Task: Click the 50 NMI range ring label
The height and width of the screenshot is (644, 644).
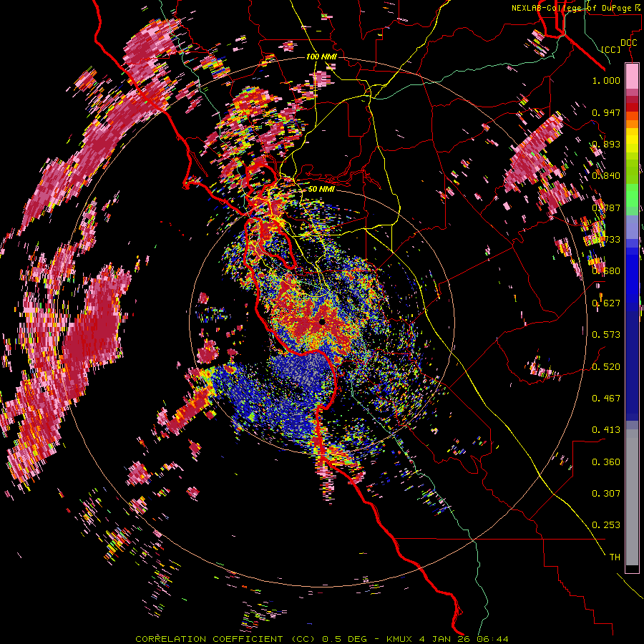Action: point(321,189)
